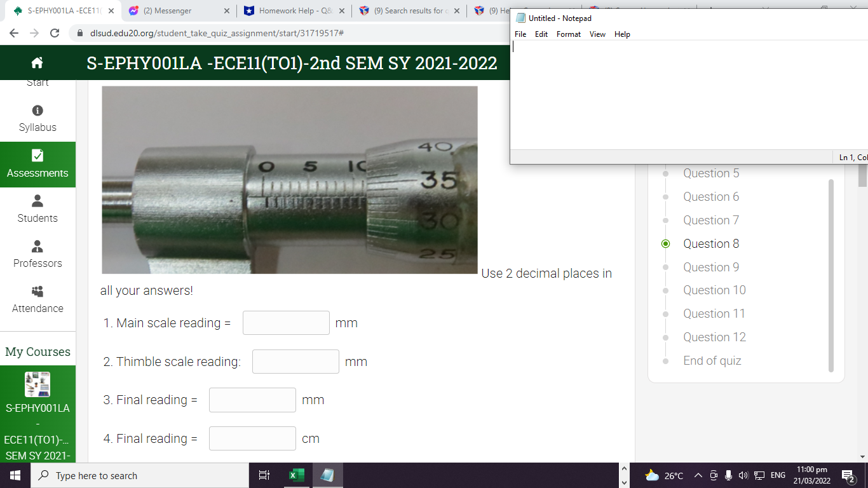
Task: Reload the quiz page
Action: (x=55, y=34)
